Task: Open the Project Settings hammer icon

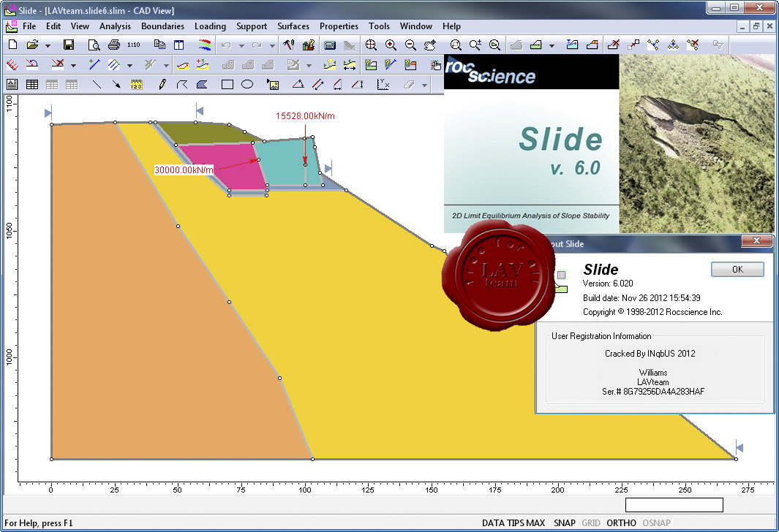Action: [x=289, y=45]
